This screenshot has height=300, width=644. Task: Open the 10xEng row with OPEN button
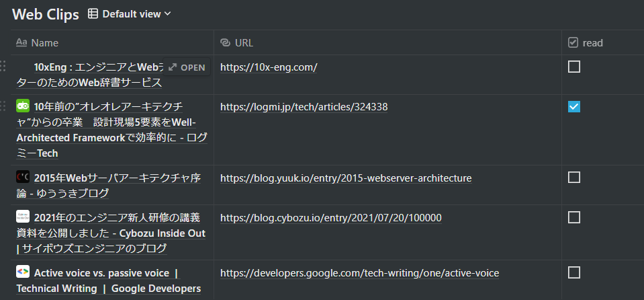click(187, 67)
